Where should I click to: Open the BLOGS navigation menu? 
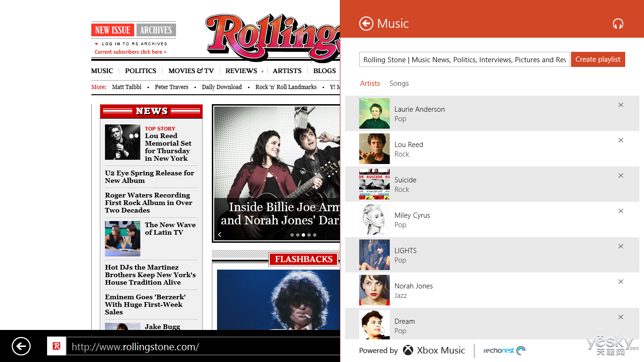pos(324,71)
